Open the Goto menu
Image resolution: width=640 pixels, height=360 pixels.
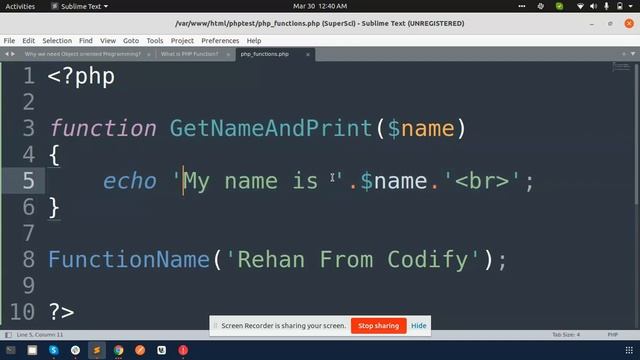131,40
